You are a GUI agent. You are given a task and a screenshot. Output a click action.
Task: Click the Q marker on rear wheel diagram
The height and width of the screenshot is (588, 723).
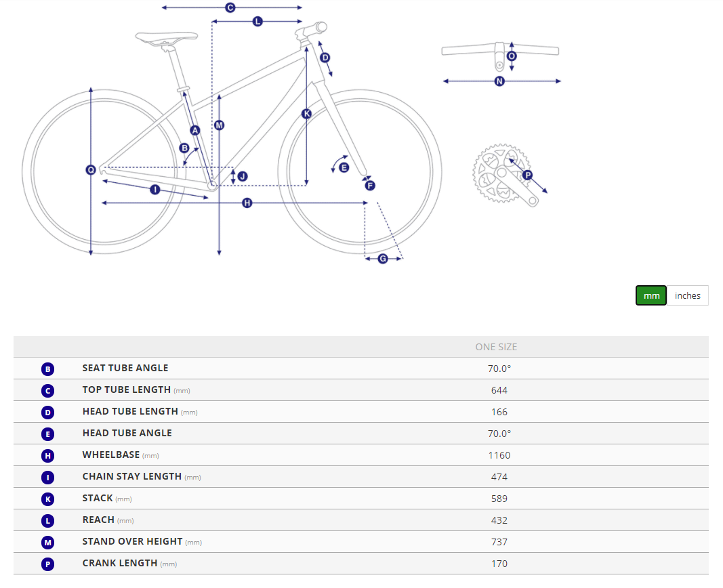(x=91, y=170)
